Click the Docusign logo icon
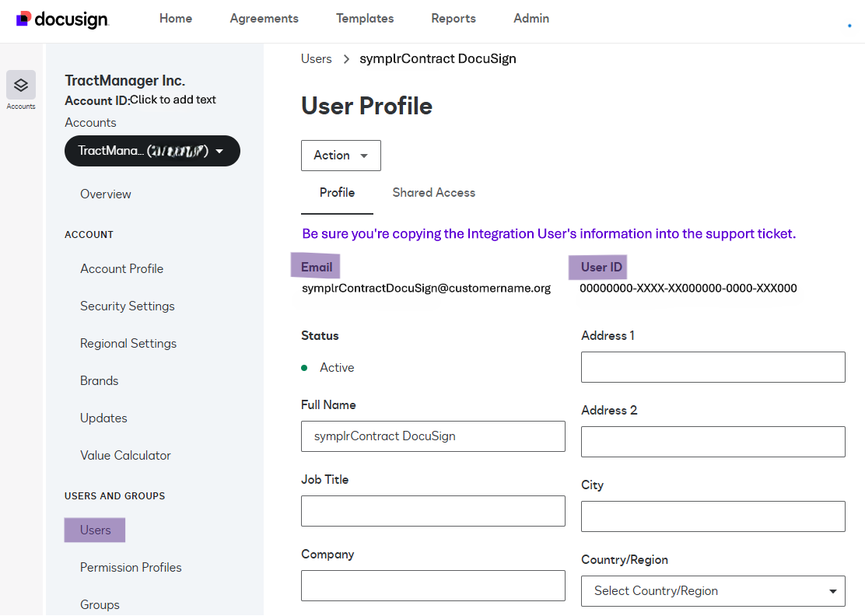Screen dimensions: 865x616 23,19
